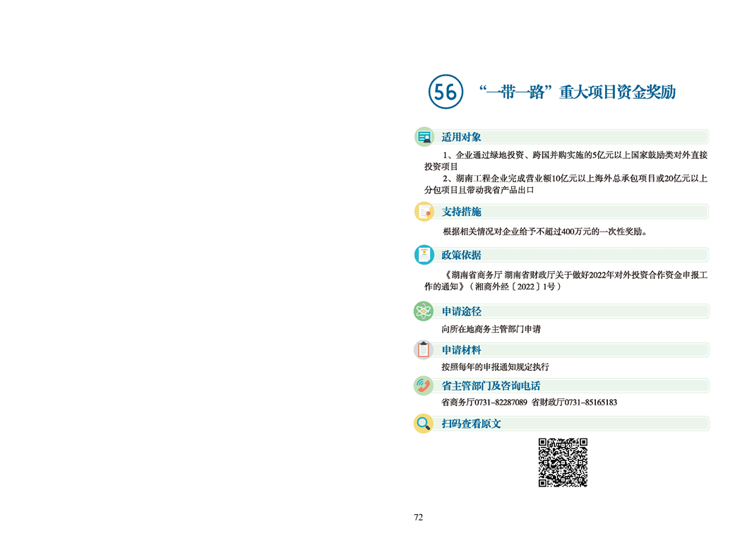
Task: Click the 适用对象 section icon
Action: point(424,137)
